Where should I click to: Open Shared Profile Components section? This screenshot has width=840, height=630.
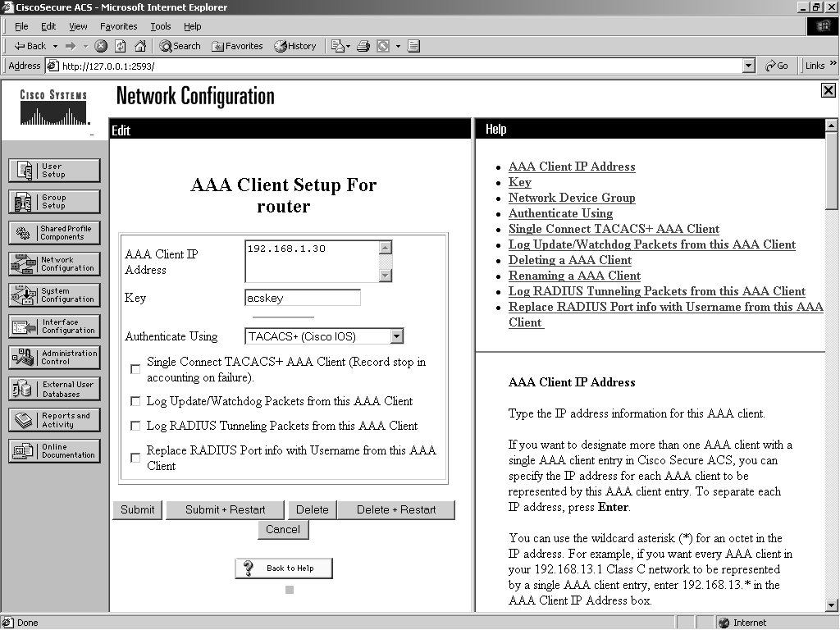54,232
